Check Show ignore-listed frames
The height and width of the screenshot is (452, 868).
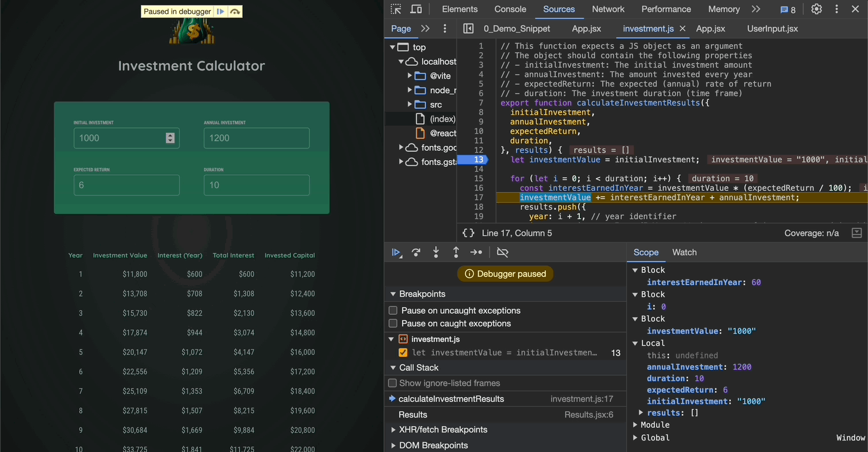tap(393, 383)
